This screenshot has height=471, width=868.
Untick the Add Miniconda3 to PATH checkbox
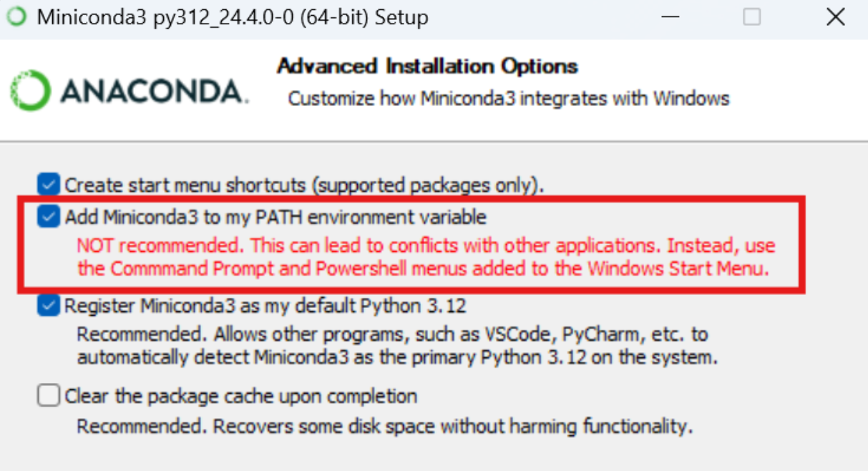point(49,217)
